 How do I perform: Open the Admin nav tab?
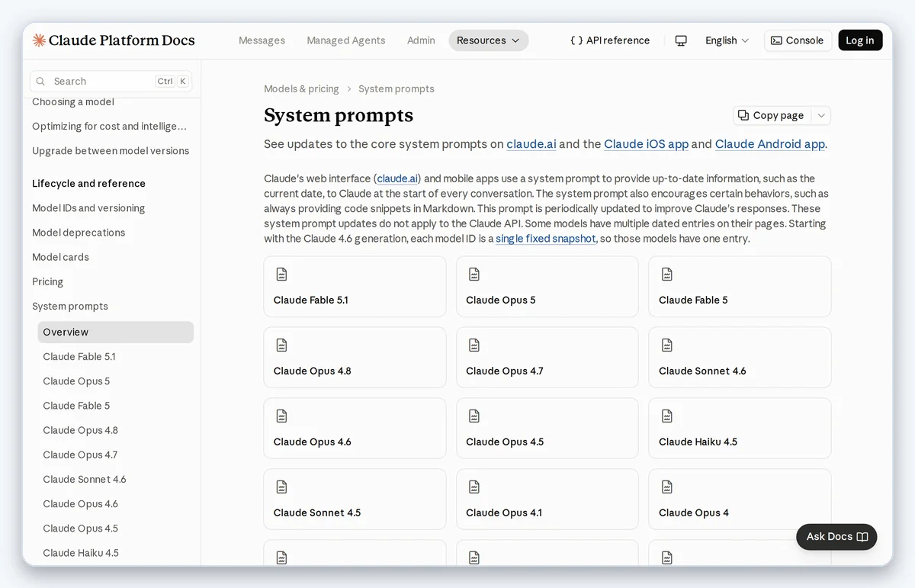(421, 40)
